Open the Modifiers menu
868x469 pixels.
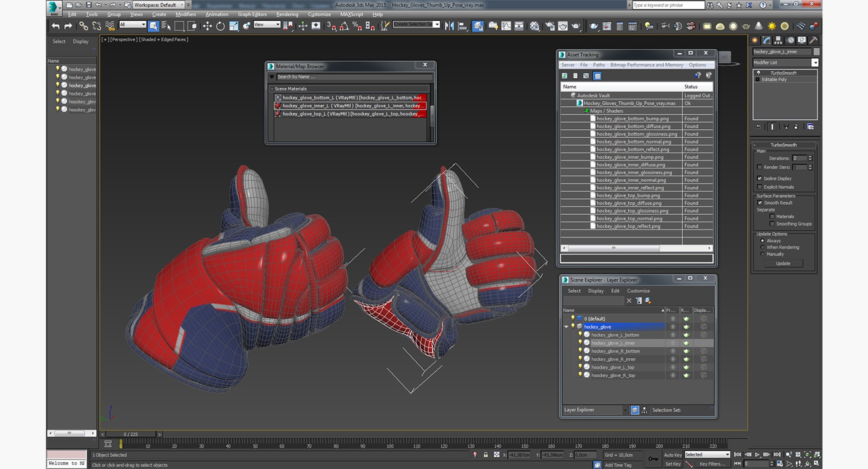(x=185, y=14)
